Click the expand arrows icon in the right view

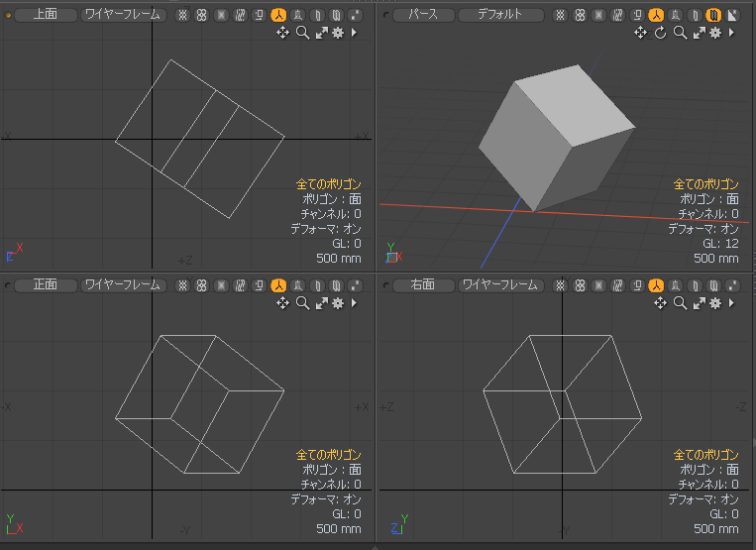click(x=699, y=302)
